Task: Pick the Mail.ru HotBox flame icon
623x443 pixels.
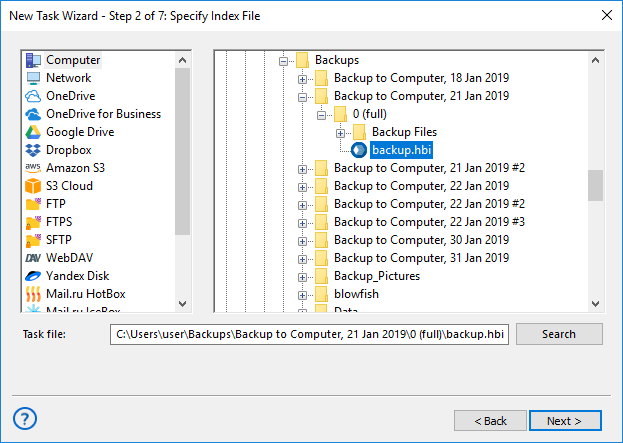Action: coord(33,294)
